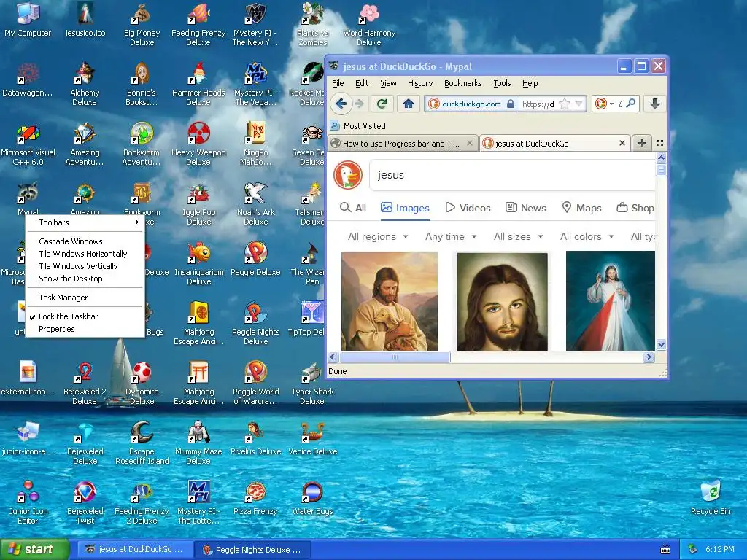747x560 pixels.
Task: Switch to the Maps search tab
Action: [x=581, y=208]
